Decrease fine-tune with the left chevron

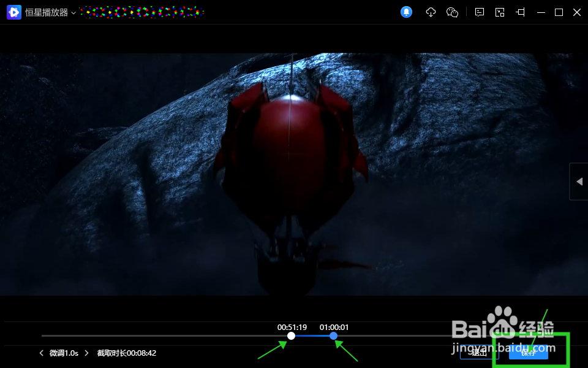41,353
